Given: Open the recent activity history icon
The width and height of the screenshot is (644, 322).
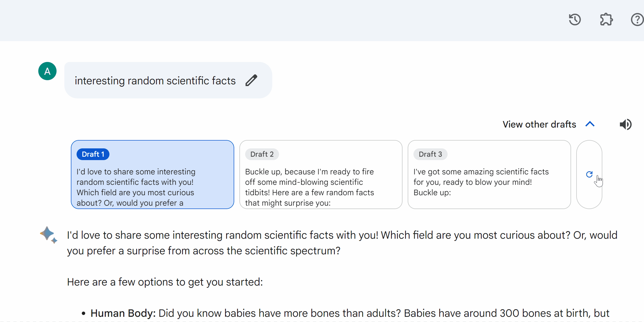Looking at the screenshot, I should coord(575,20).
